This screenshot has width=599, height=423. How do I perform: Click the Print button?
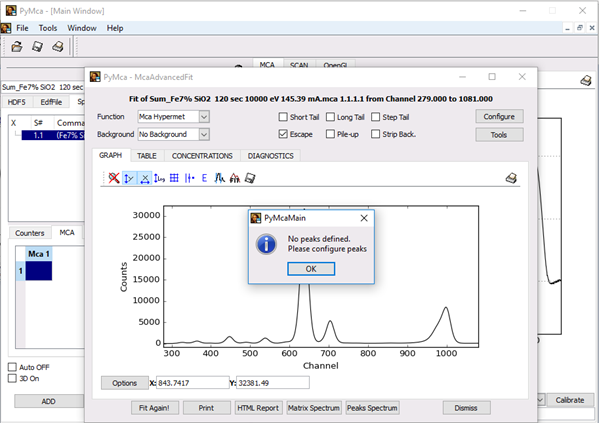206,408
